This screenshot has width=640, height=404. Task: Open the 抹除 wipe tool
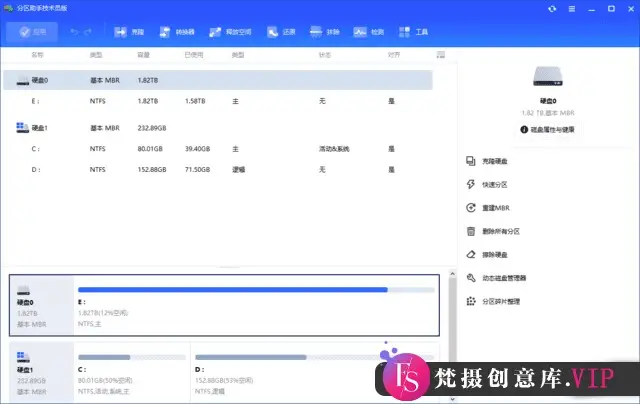pyautogui.click(x=324, y=32)
